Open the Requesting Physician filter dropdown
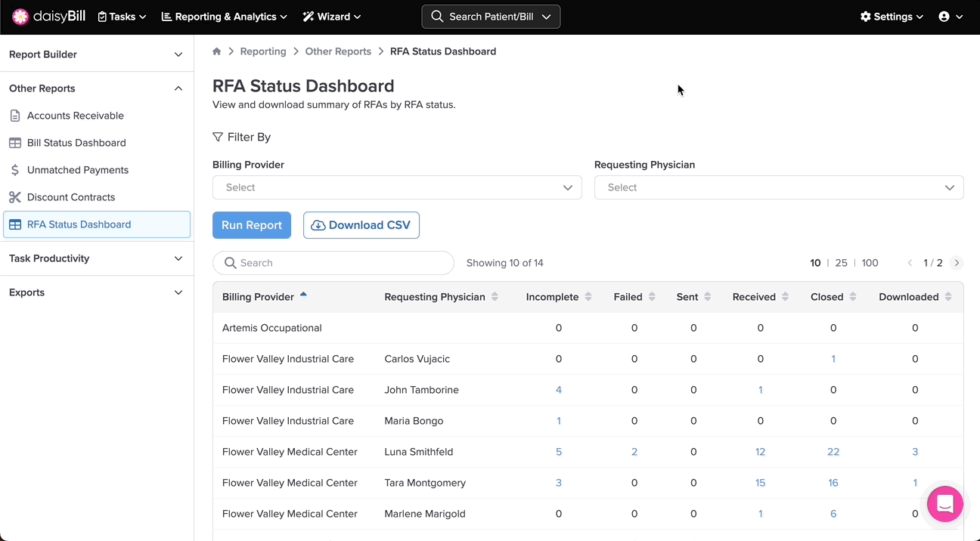The width and height of the screenshot is (980, 541). click(778, 187)
